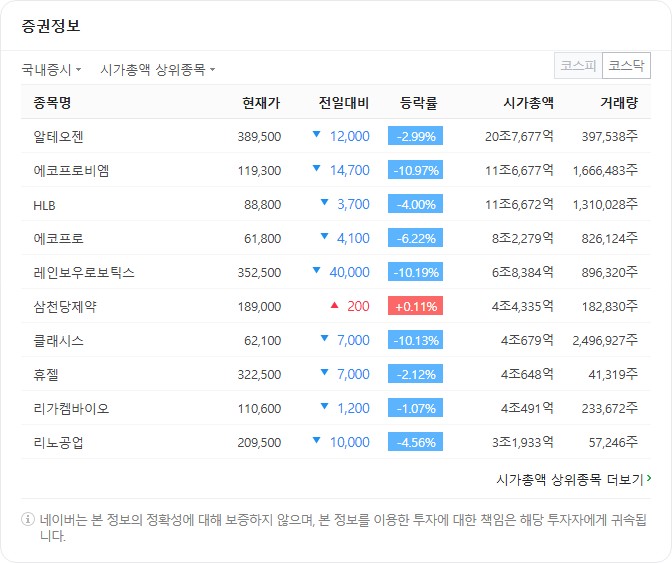Open the 국내증시 dropdown
This screenshot has width=672, height=563.
coord(51,70)
